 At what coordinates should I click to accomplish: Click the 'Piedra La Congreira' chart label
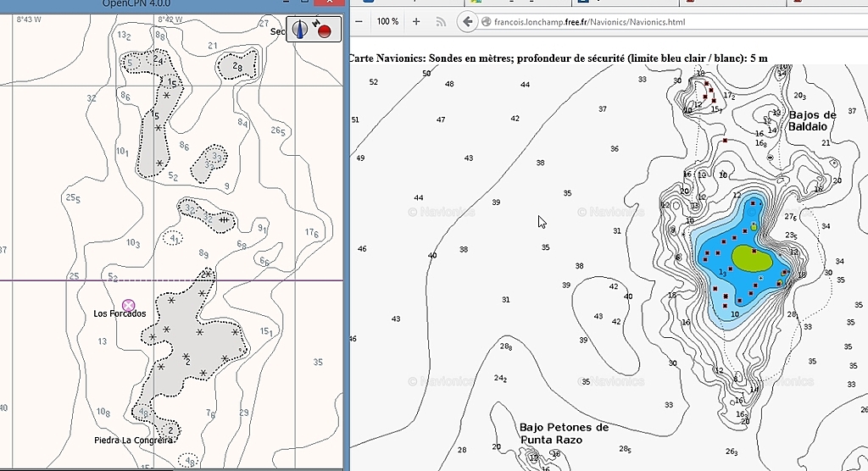point(133,441)
